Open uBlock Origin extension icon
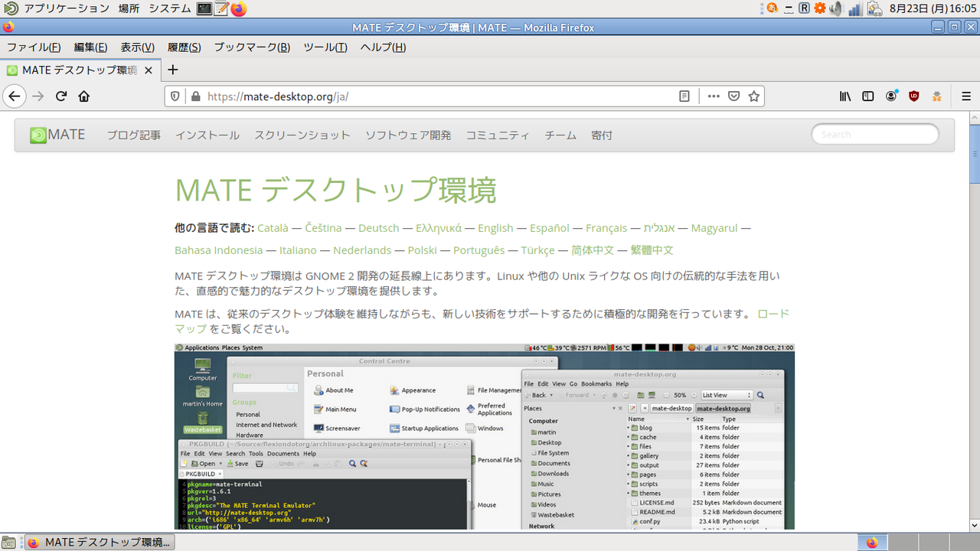The height and width of the screenshot is (551, 980). tap(914, 96)
